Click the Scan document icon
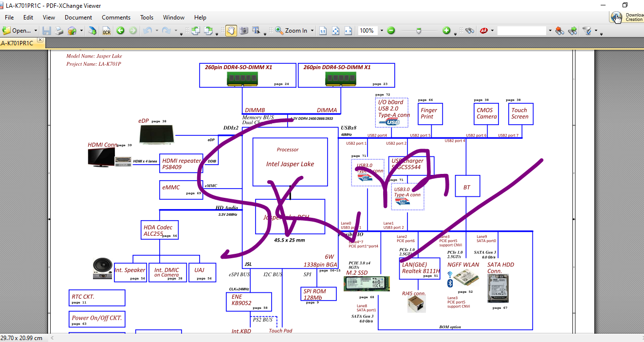 92,30
